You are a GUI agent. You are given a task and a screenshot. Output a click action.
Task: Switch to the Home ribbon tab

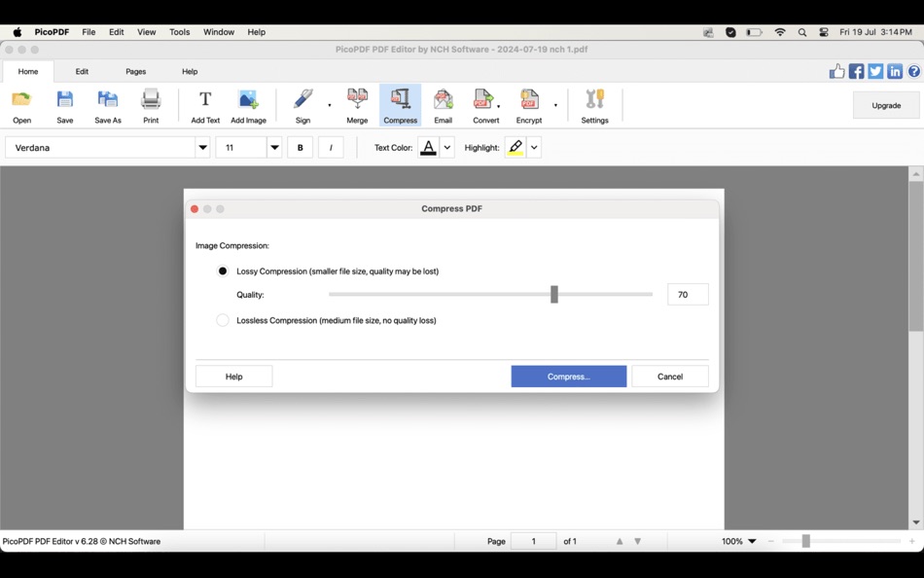(27, 71)
